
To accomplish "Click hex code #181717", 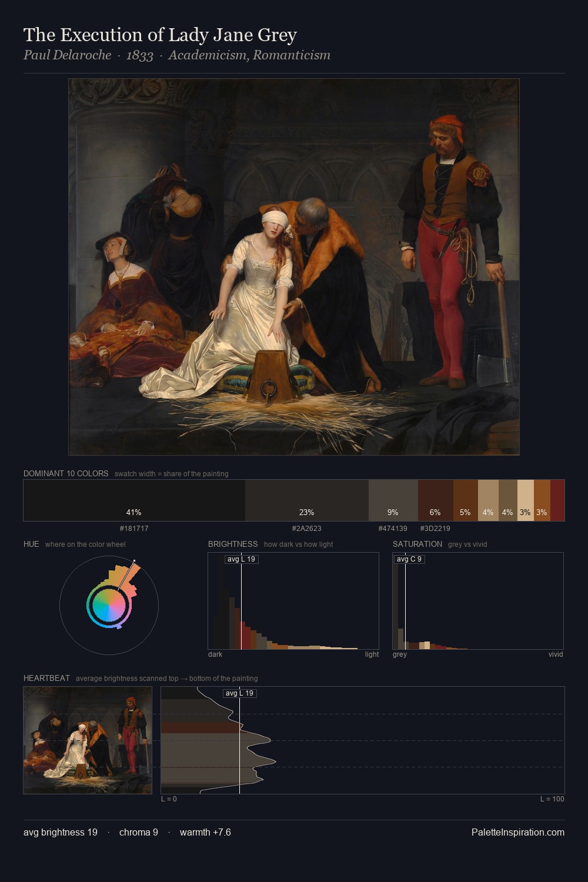I will (134, 529).
